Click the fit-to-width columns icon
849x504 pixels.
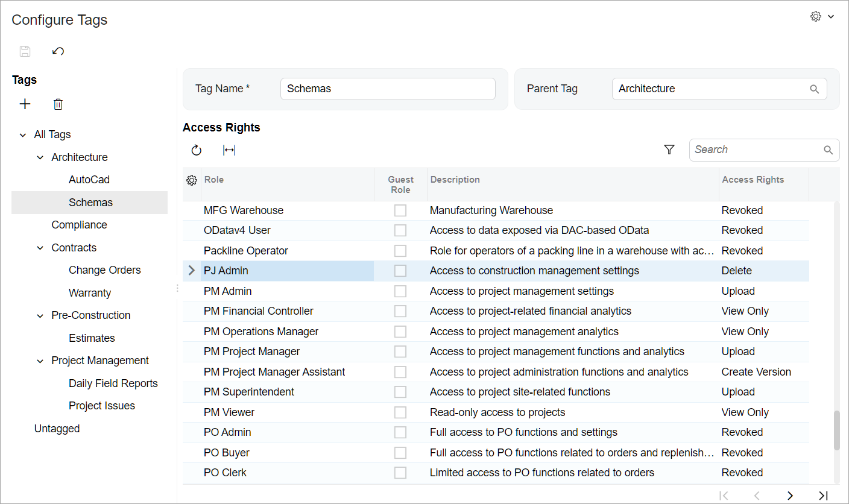(x=229, y=150)
